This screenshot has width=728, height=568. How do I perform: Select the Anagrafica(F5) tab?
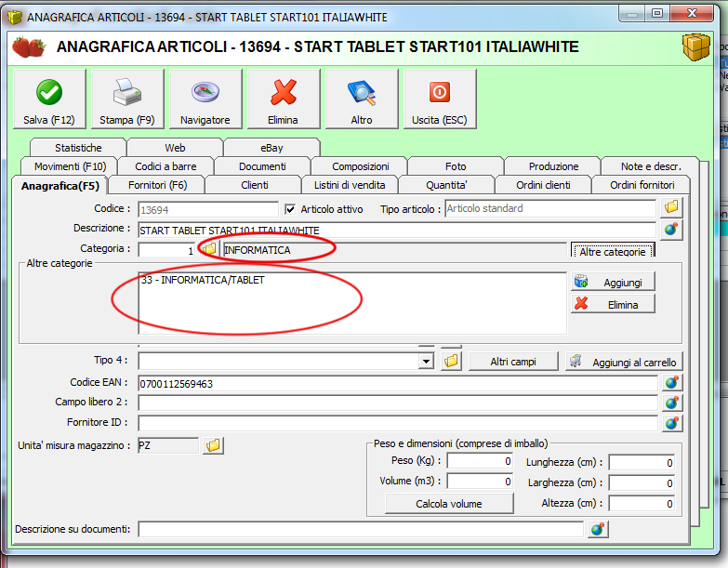60,186
